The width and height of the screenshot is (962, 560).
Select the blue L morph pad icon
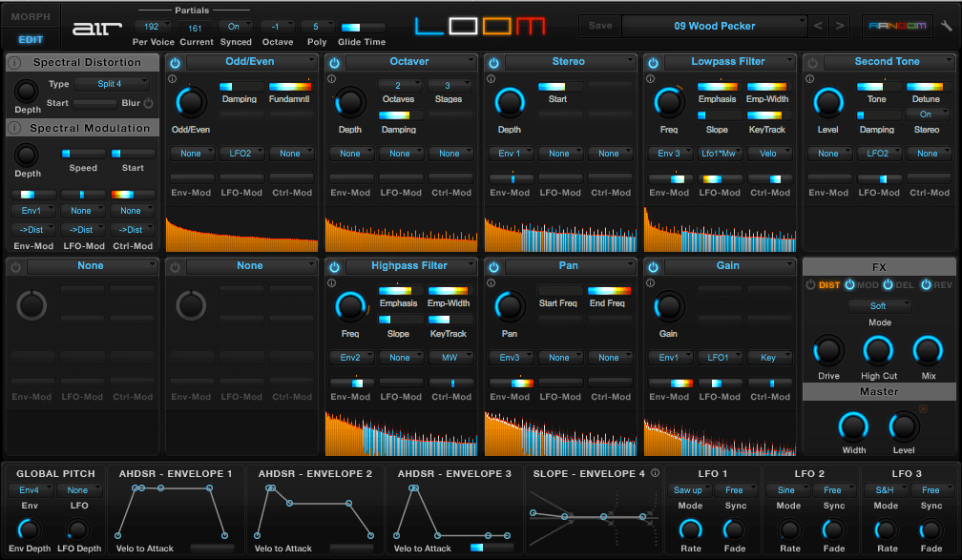tap(429, 26)
